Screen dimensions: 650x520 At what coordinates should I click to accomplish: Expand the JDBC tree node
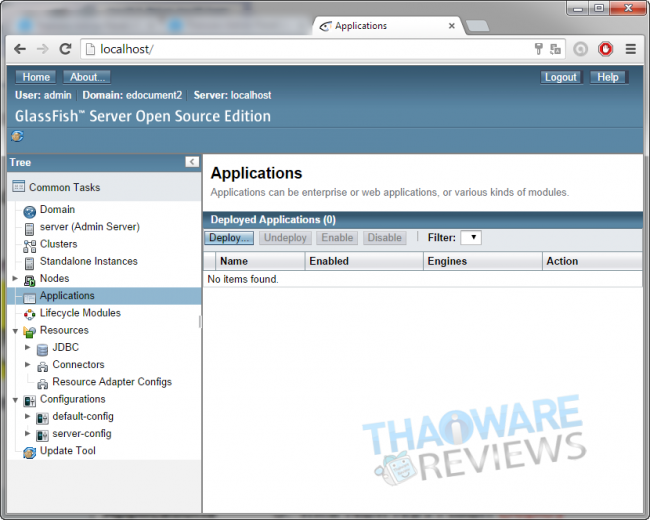point(28,347)
